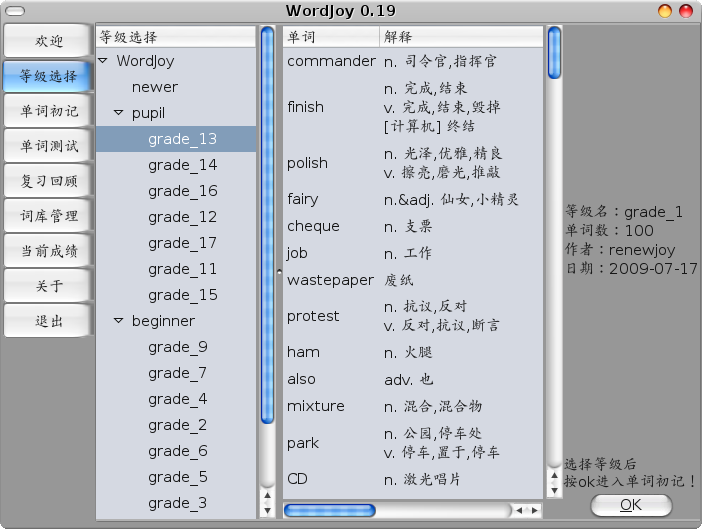
Task: Select the newer level item
Action: click(155, 87)
